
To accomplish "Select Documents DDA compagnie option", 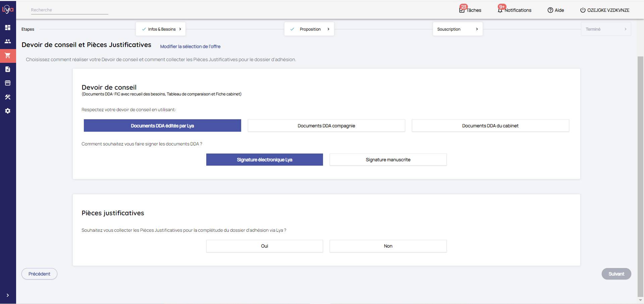I will click(x=326, y=126).
